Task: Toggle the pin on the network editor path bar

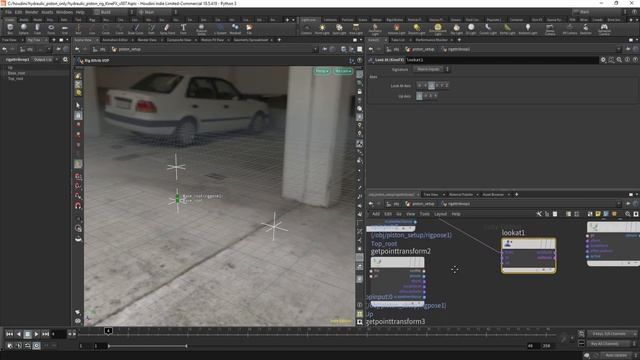Action: [628, 204]
